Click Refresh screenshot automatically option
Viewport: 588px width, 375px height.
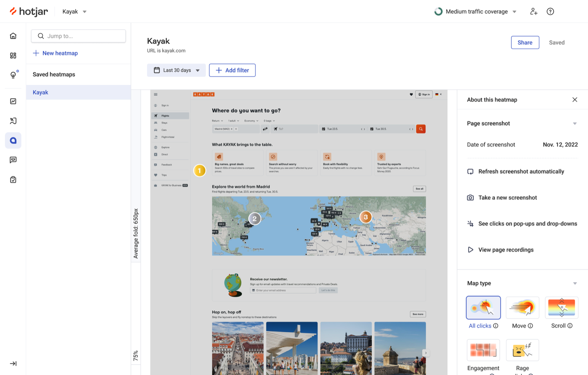pos(521,171)
